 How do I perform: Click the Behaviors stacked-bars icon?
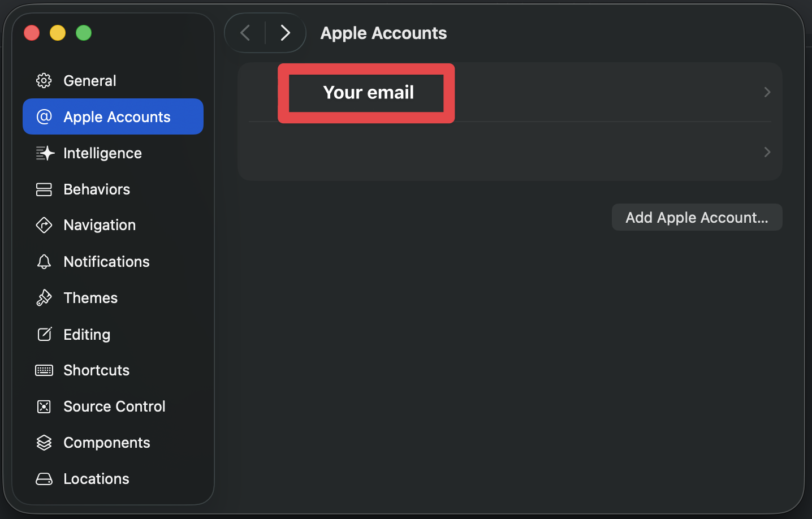click(x=44, y=189)
